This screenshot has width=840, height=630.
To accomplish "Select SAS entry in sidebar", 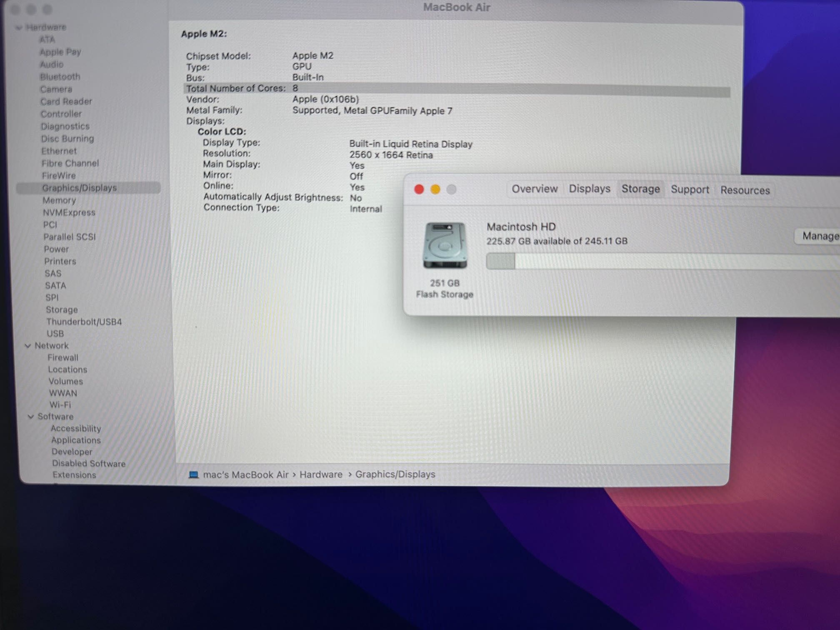I will pyautogui.click(x=53, y=274).
